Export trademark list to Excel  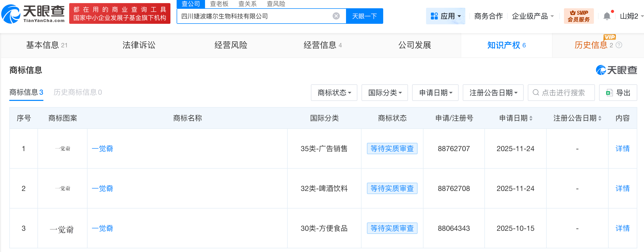(618, 93)
